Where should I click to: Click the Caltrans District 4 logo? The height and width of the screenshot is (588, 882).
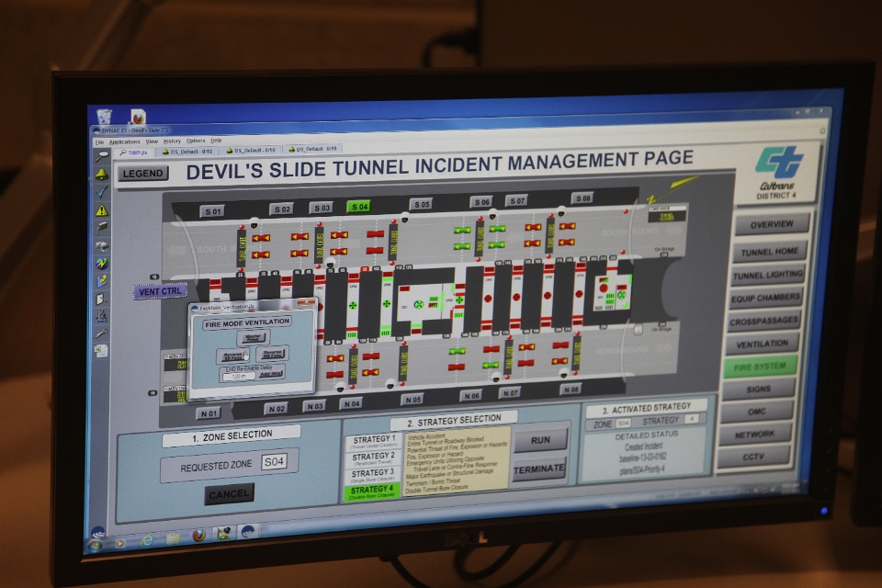[777, 171]
